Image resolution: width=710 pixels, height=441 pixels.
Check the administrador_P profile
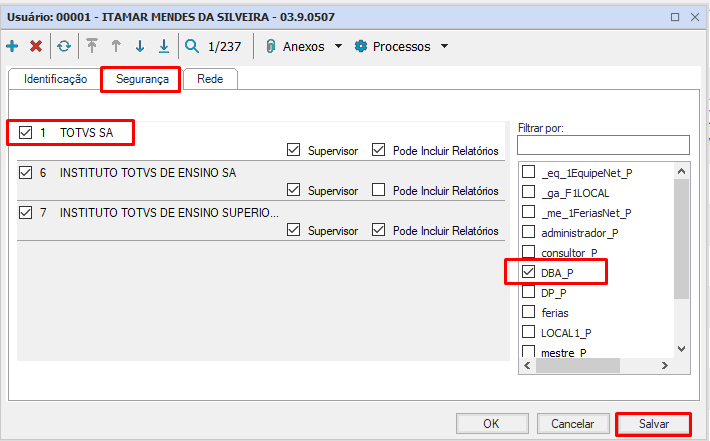pyautogui.click(x=528, y=232)
